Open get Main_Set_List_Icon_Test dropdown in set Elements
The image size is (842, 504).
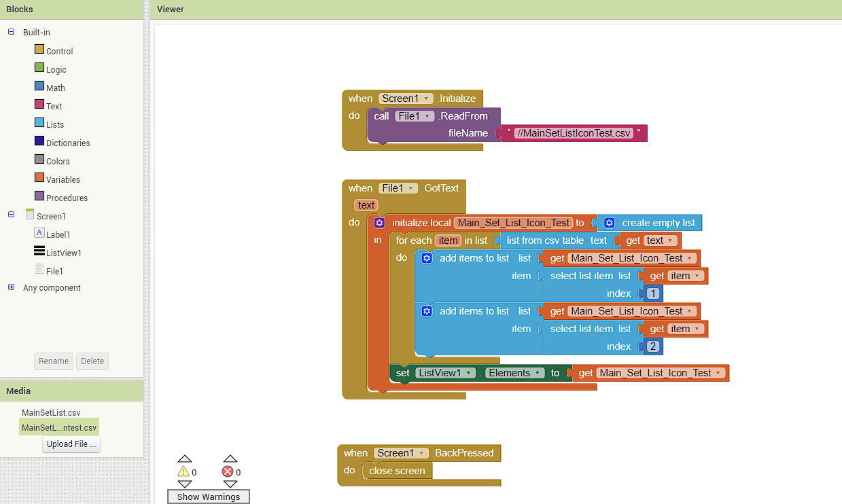coord(661,373)
